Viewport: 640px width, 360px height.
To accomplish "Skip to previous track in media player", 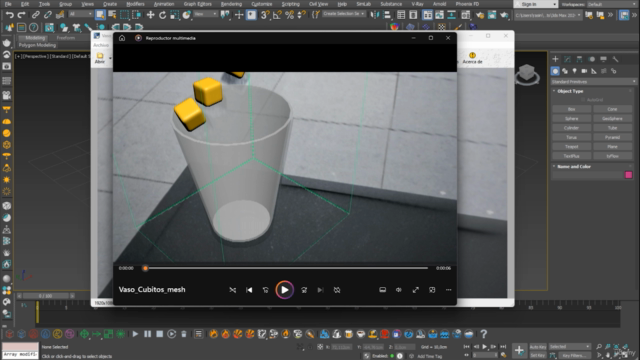I will 249,290.
